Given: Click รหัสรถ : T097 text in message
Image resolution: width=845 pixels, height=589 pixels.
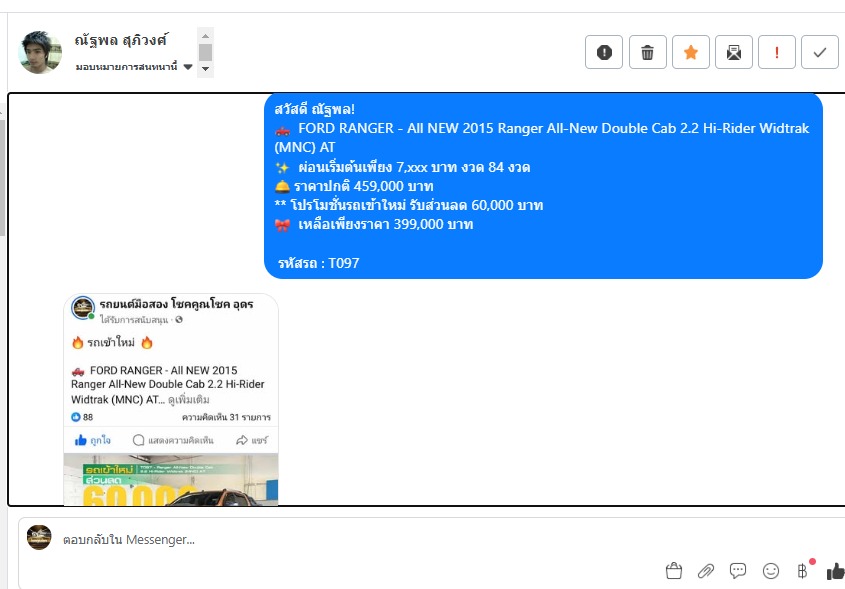Looking at the screenshot, I should coord(318,263).
